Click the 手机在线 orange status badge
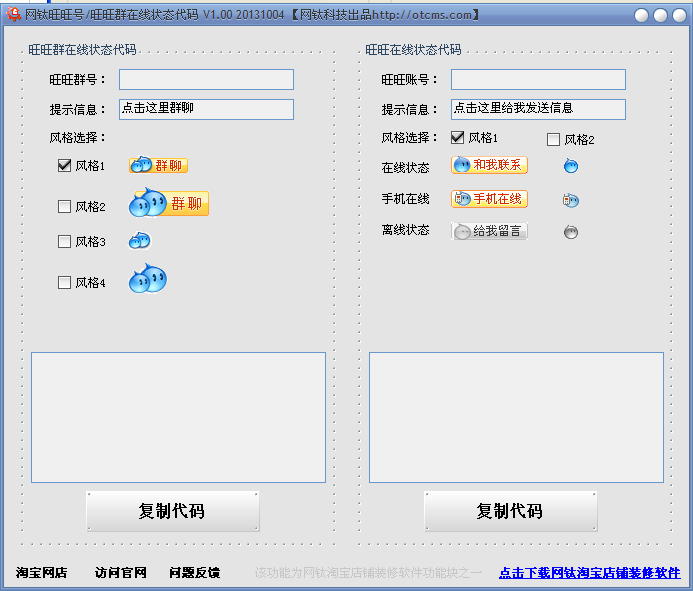 click(x=489, y=198)
